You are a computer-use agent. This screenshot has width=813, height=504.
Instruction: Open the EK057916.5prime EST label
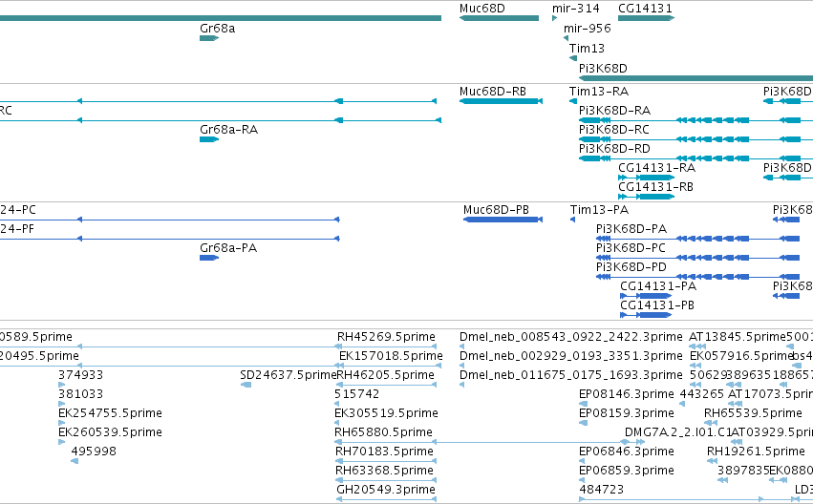point(741,356)
